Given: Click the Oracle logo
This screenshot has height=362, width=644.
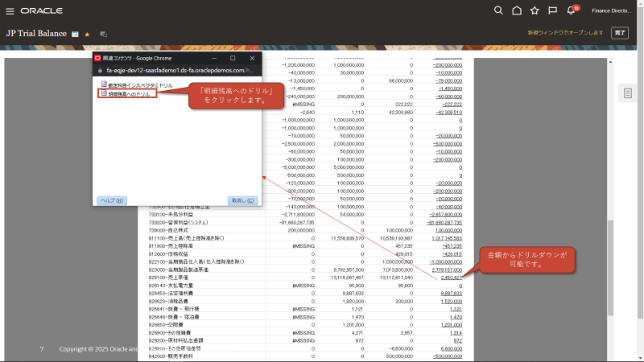Looking at the screenshot, I should pyautogui.click(x=42, y=10).
